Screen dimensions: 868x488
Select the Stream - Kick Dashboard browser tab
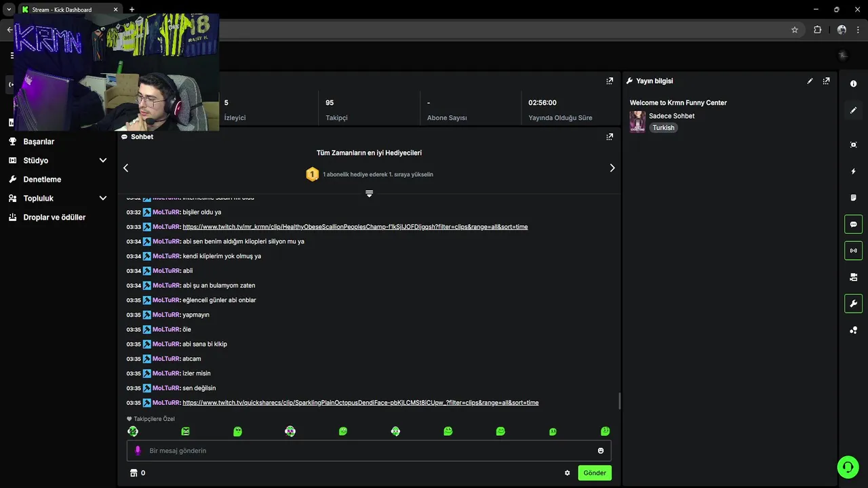pyautogui.click(x=70, y=9)
